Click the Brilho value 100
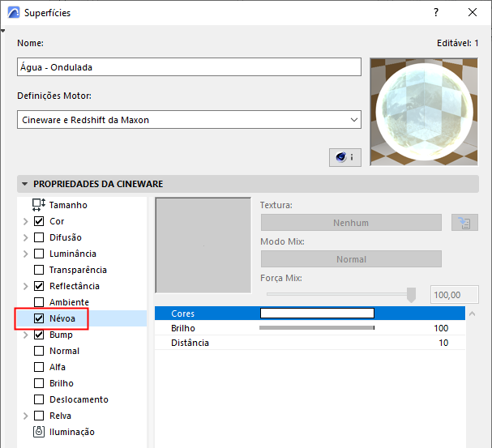 coord(441,328)
